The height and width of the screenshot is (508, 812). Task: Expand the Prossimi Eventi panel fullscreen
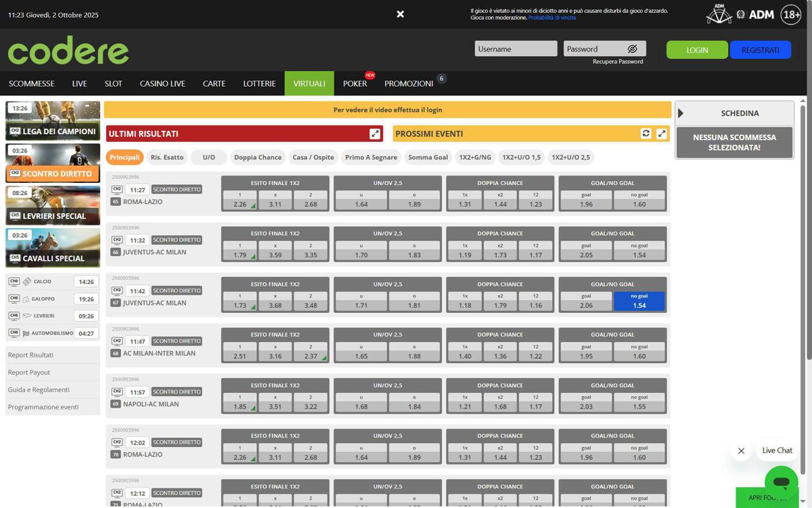pyautogui.click(x=662, y=134)
